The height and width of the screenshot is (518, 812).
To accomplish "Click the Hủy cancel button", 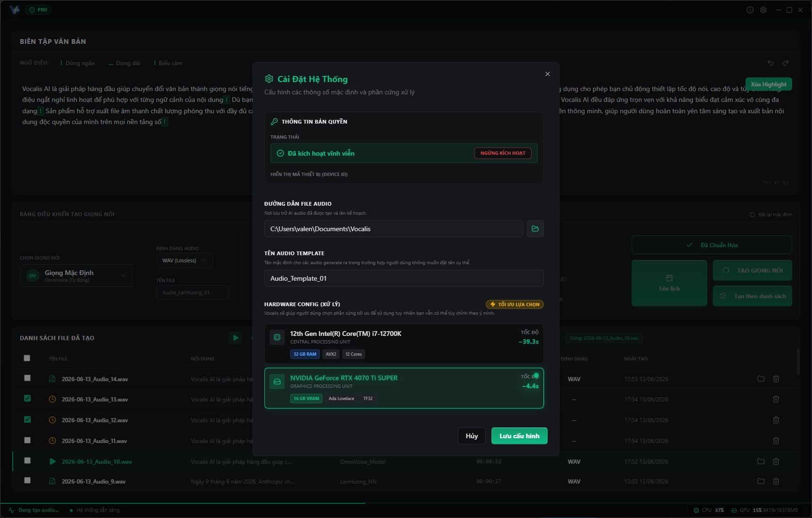I will coord(472,436).
